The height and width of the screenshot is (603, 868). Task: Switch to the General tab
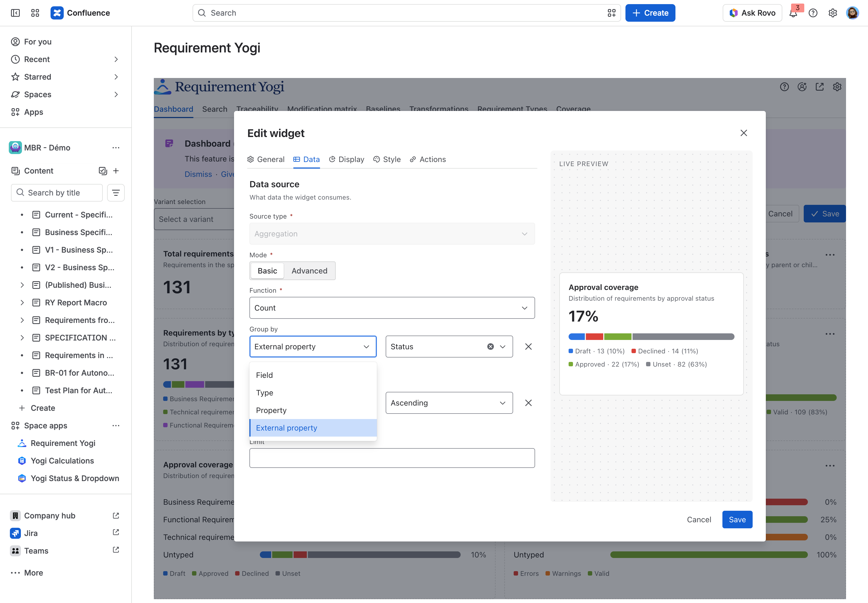pos(266,160)
